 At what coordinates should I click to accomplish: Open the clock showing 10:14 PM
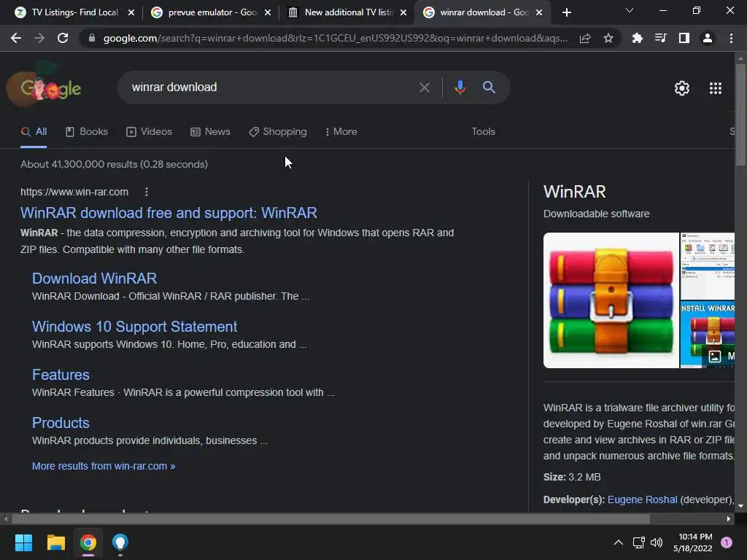[x=692, y=542]
